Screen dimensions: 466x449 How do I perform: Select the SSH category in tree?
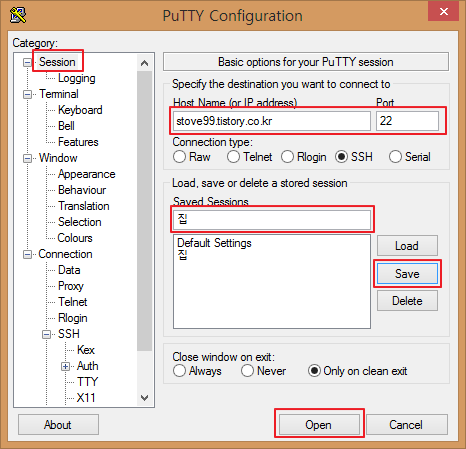69,334
